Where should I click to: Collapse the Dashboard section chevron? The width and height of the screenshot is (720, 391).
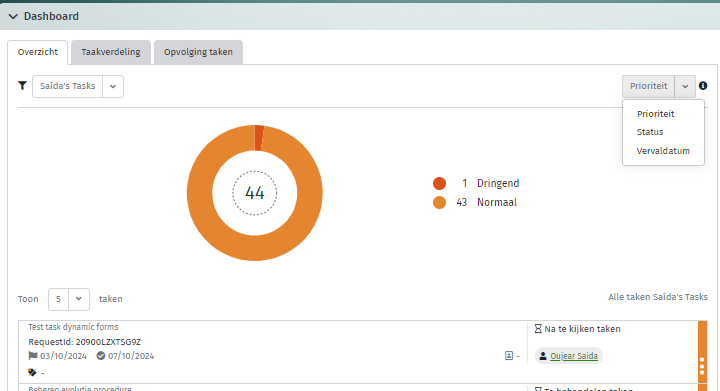pyautogui.click(x=13, y=17)
